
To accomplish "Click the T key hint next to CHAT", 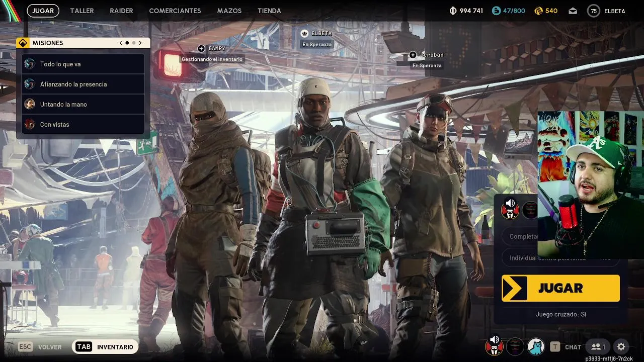I will click(555, 346).
